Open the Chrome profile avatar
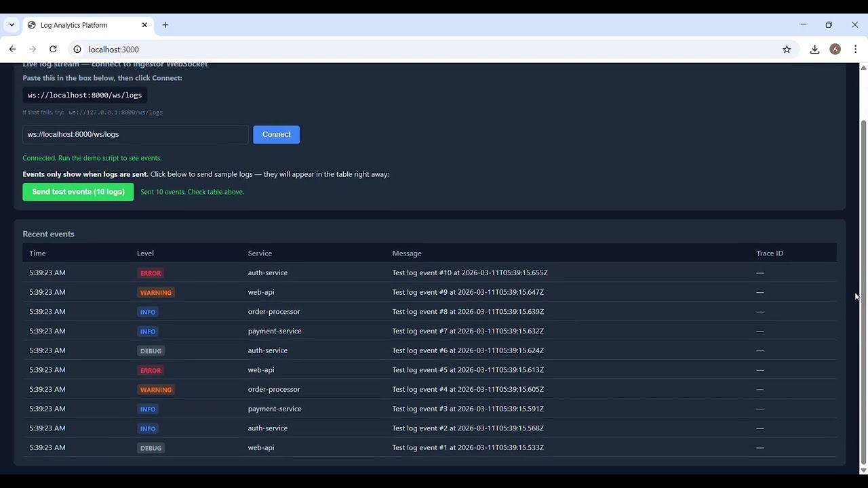This screenshot has width=868, height=488. coord(835,49)
